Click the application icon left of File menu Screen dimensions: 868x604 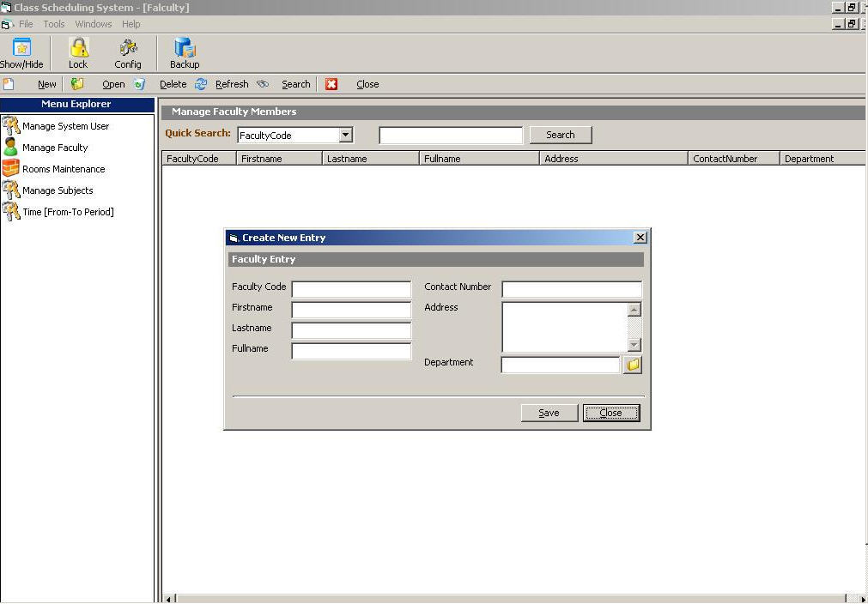(x=7, y=24)
